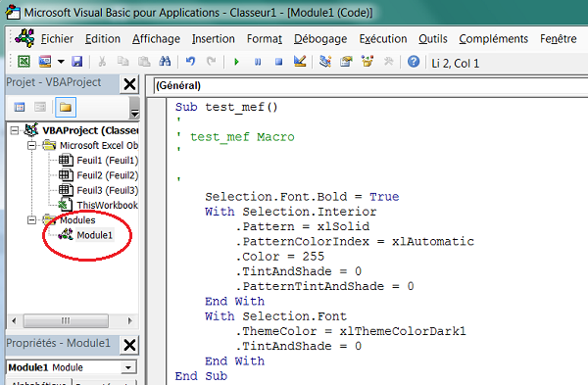Open the Object Browser icon
The image size is (588, 385).
click(x=367, y=62)
